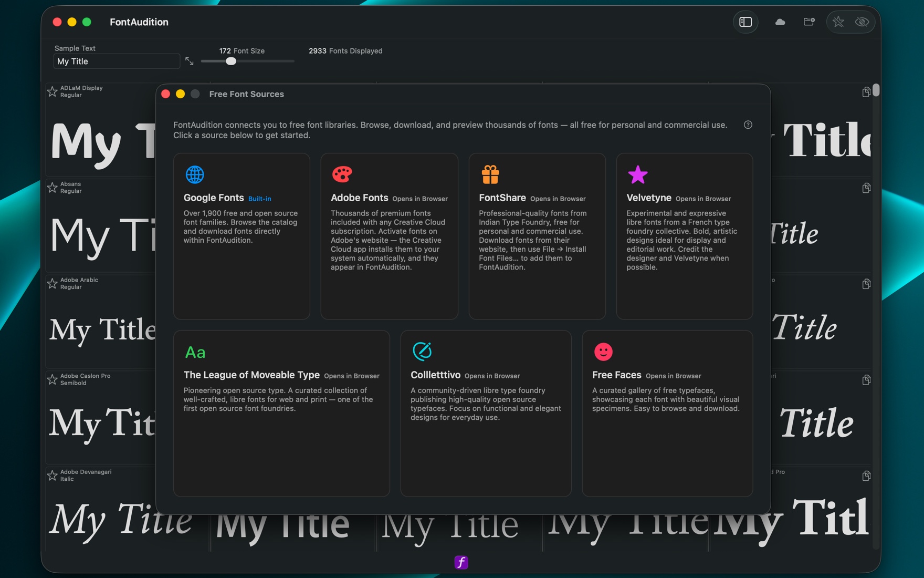
Task: Click the font list vertical scrollbar
Action: (x=876, y=90)
